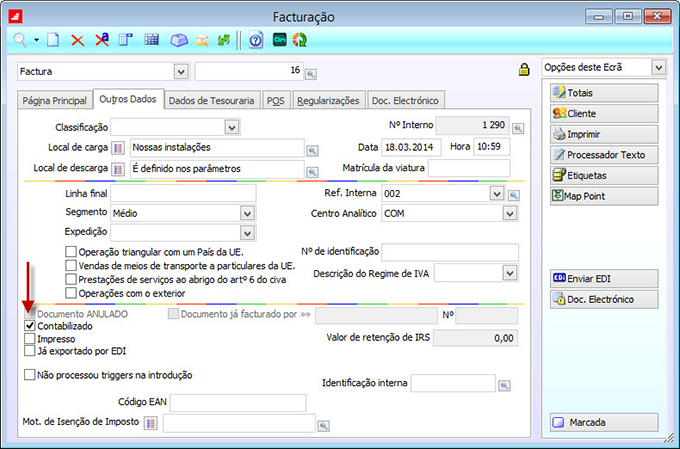Viewport: 680px width, 449px height.
Task: Open the calendar grid toolbar icon
Action: point(152,40)
